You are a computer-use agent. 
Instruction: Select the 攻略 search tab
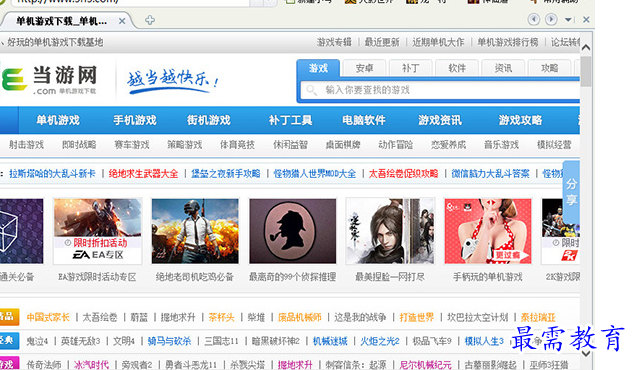pyautogui.click(x=549, y=68)
